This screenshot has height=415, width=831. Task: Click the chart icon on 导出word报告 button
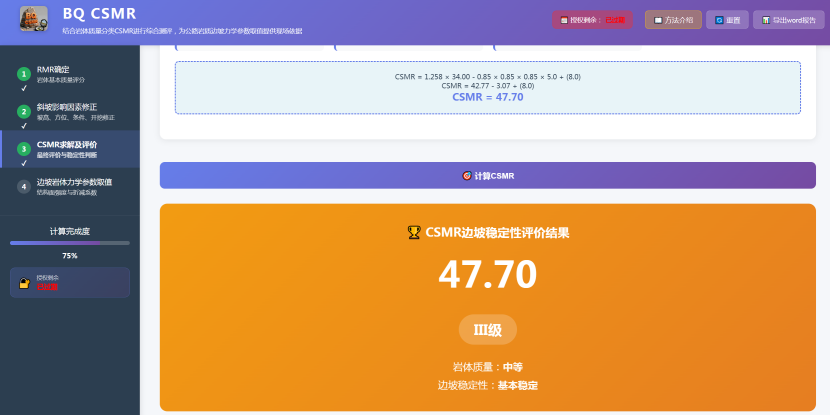coord(766,20)
